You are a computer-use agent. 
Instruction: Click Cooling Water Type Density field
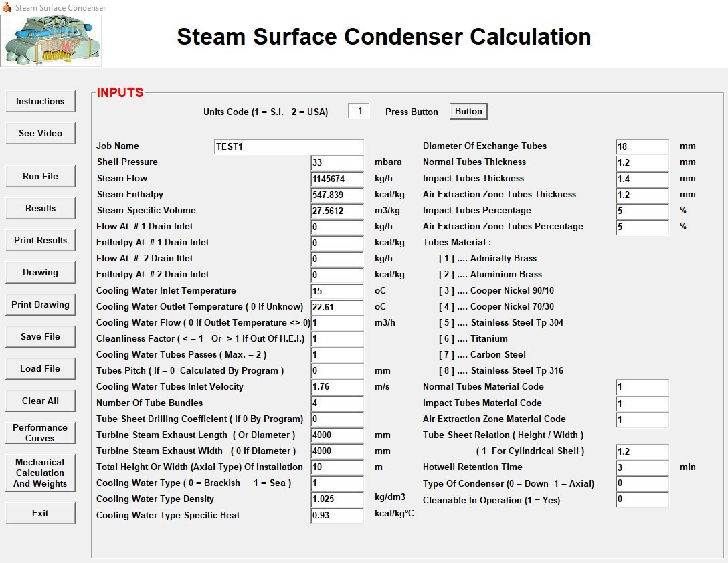coord(337,499)
